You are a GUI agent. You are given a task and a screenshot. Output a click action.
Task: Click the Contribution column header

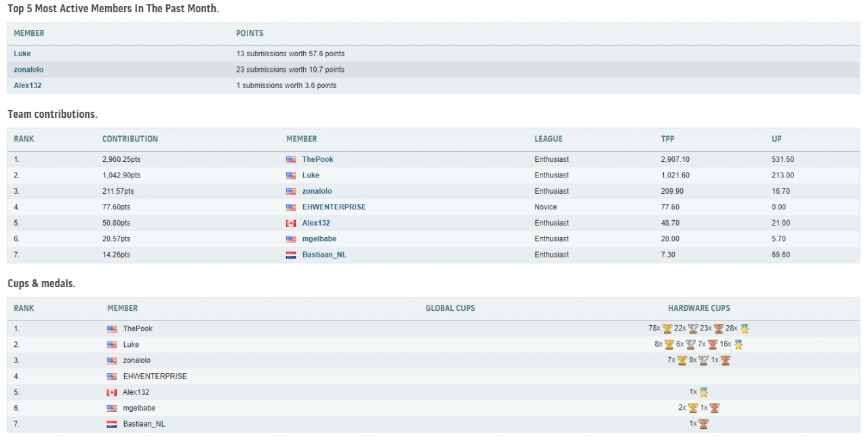pyautogui.click(x=130, y=139)
